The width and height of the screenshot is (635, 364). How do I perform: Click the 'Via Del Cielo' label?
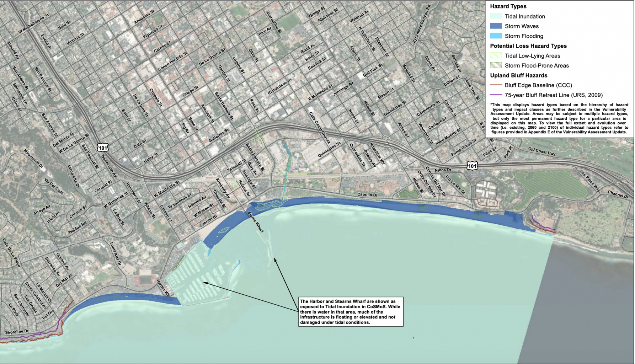(54, 186)
